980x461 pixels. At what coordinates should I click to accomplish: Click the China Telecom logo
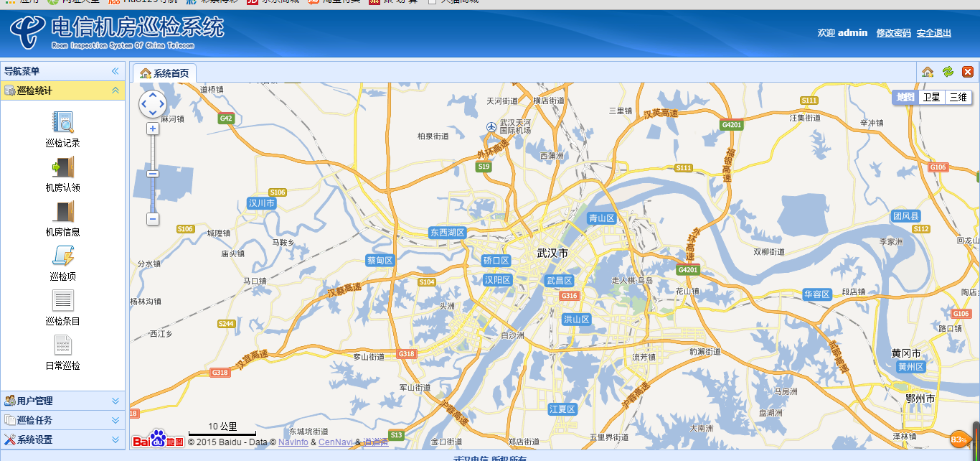click(x=28, y=32)
